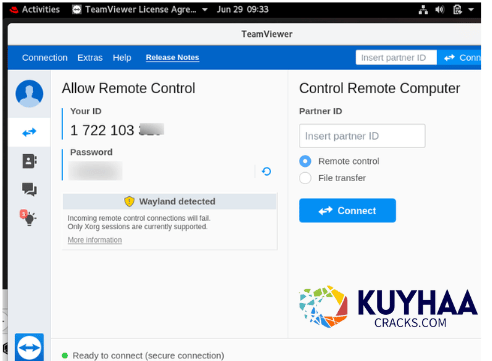Click the blurred password value

click(95, 171)
